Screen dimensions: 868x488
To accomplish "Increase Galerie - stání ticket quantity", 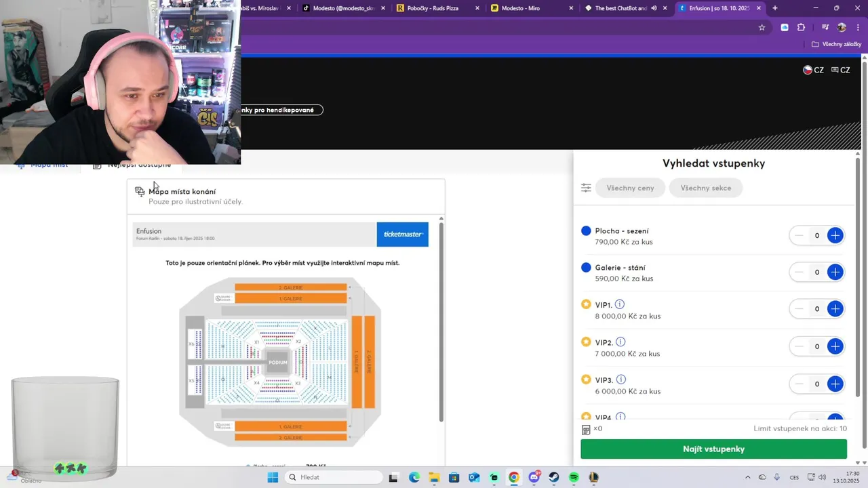I will point(835,272).
